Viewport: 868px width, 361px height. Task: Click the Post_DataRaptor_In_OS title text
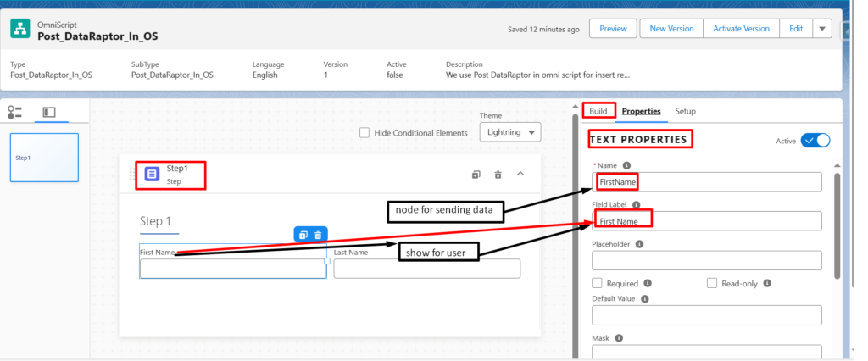coord(97,36)
